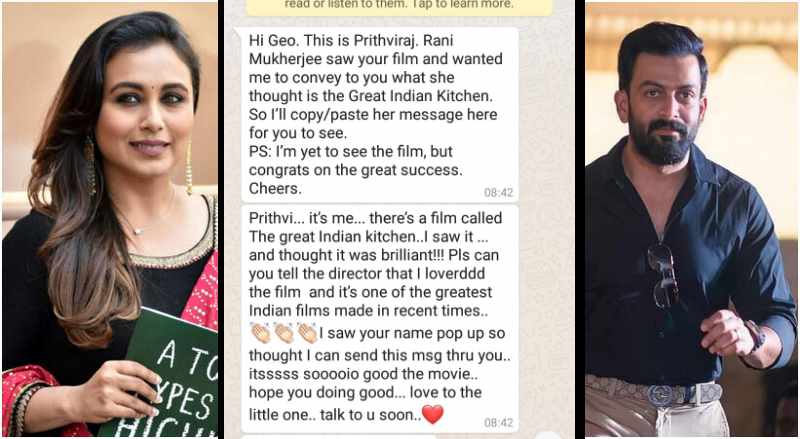This screenshot has width=800, height=439.
Task: Open the woman in black dress photo
Action: click(x=110, y=220)
